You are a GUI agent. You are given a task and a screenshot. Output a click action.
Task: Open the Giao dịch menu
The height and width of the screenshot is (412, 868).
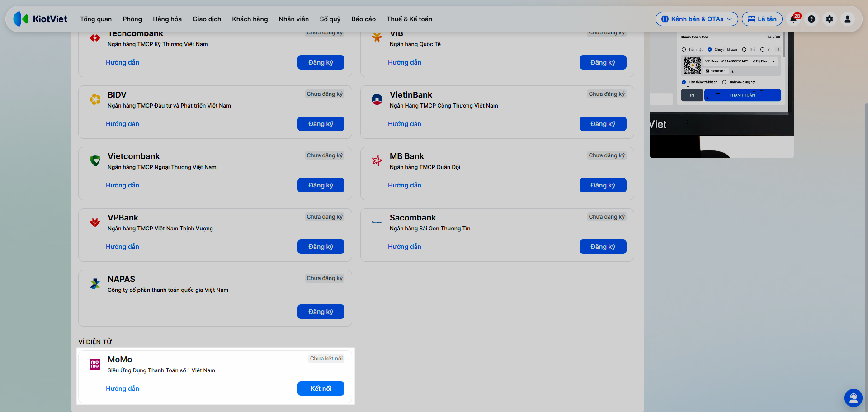point(207,19)
